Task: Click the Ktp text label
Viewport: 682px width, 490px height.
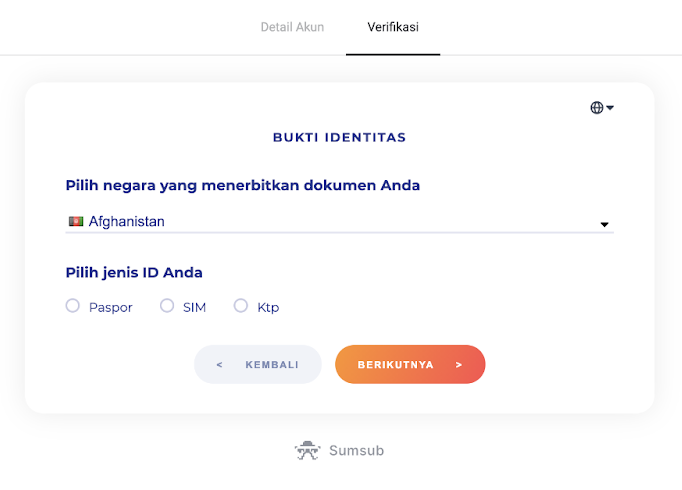Action: [268, 308]
